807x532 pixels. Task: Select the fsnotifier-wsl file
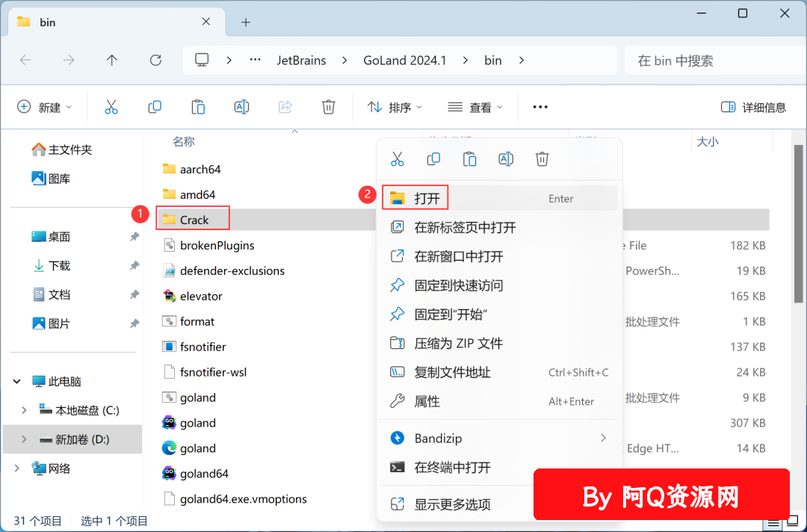point(205,372)
